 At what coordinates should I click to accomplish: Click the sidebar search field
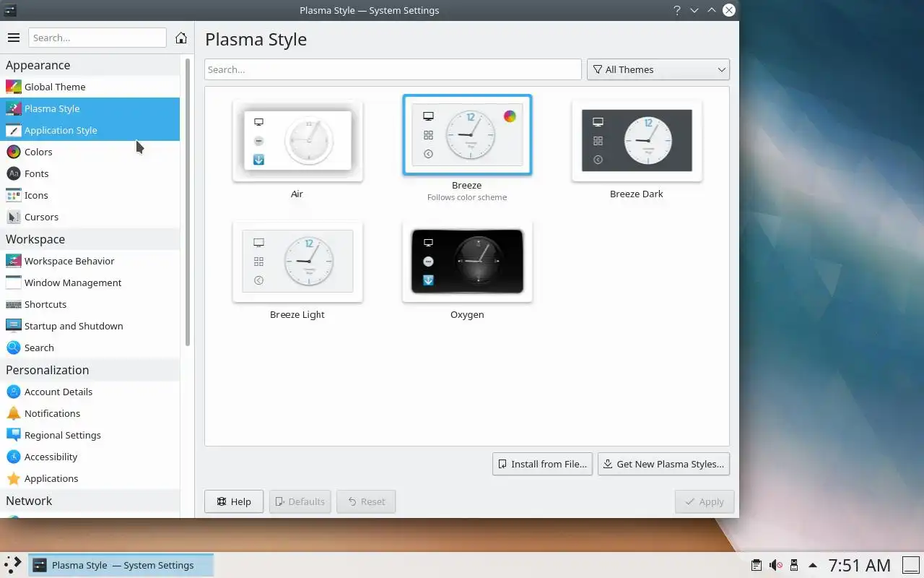point(97,38)
